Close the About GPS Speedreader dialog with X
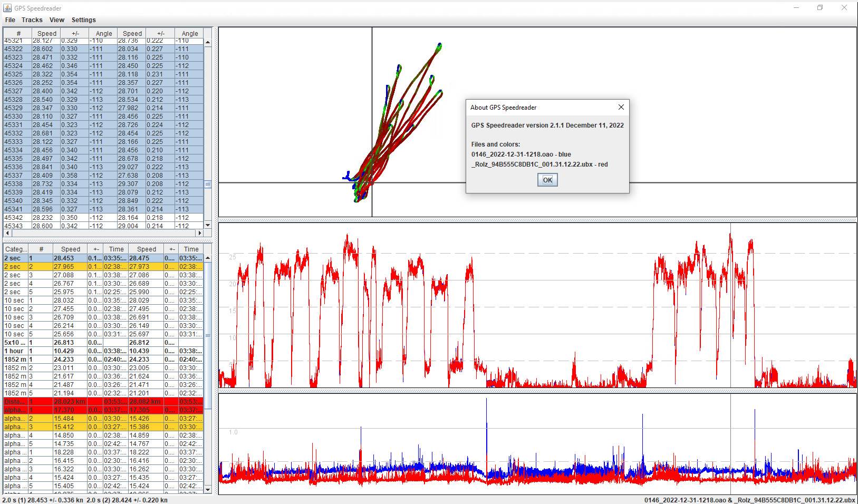 click(x=621, y=107)
